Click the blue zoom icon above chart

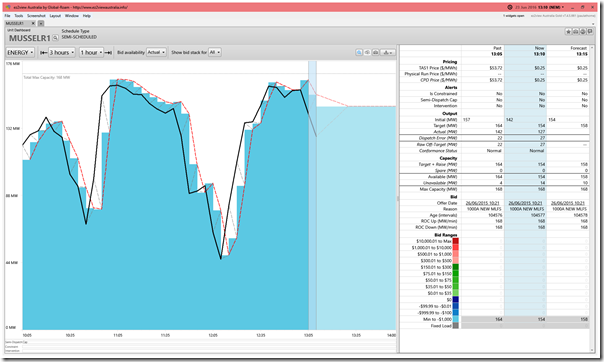(x=359, y=52)
